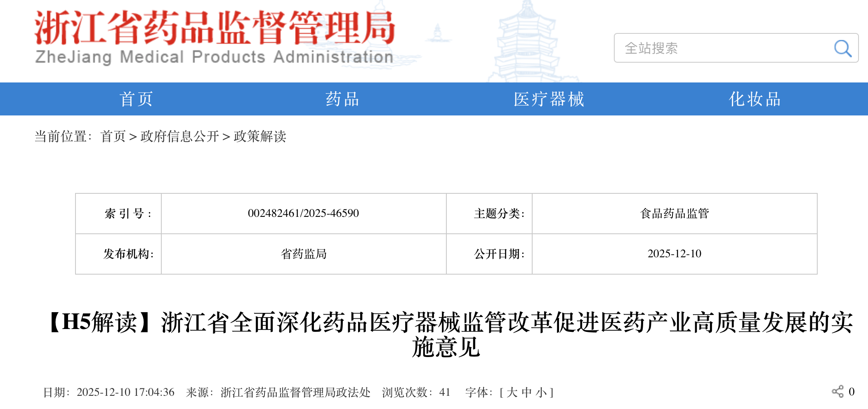Switch to the 医疗器械 section
Screen dimensions: 868x409
tap(549, 99)
